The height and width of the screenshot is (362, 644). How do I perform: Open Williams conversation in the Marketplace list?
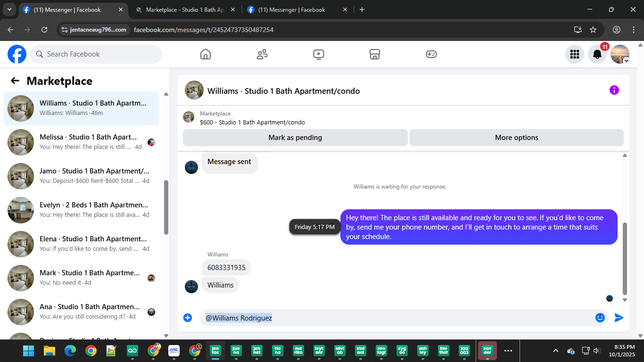81,108
